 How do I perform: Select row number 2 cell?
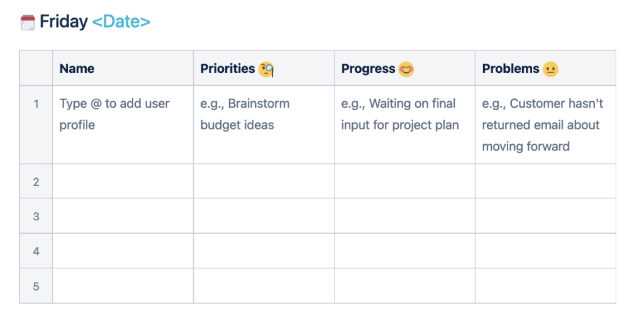[x=36, y=181]
